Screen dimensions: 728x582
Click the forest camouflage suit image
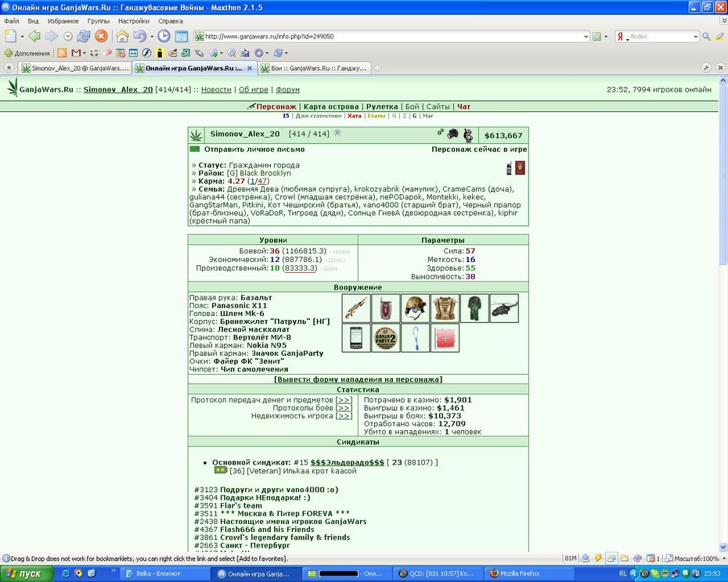tap(474, 308)
